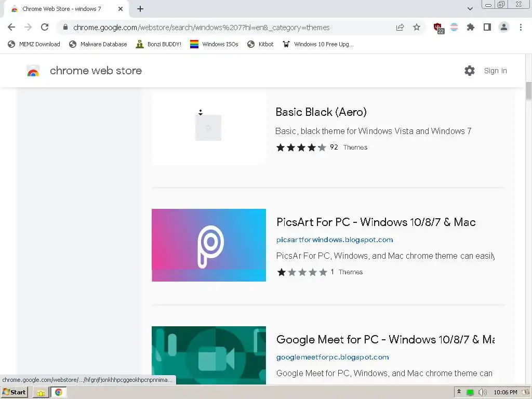
Task: Click PicsArt description text about chrome theme
Action: [x=385, y=256]
